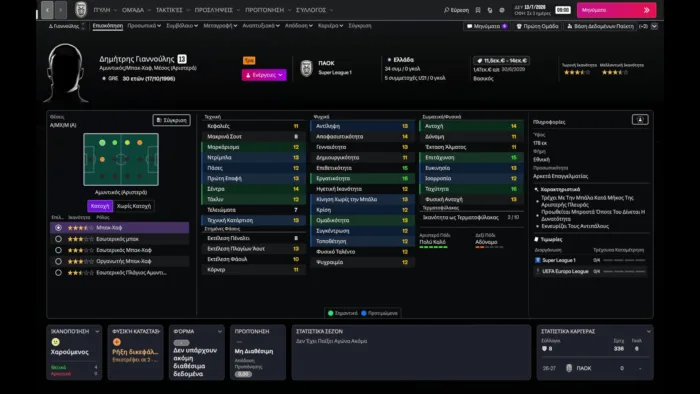The height and width of the screenshot is (394, 700).
Task: Click the happy face morale icon
Action: tap(55, 342)
